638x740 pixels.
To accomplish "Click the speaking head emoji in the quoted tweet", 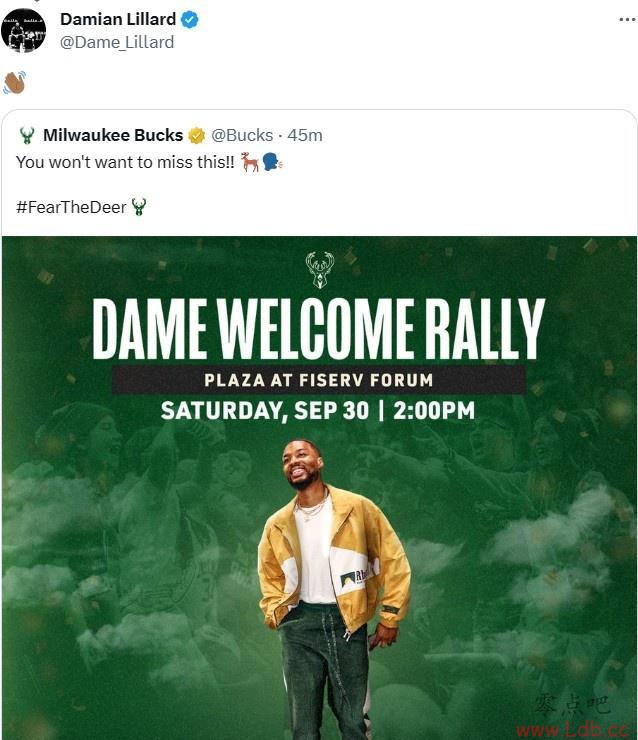I will [x=272, y=162].
